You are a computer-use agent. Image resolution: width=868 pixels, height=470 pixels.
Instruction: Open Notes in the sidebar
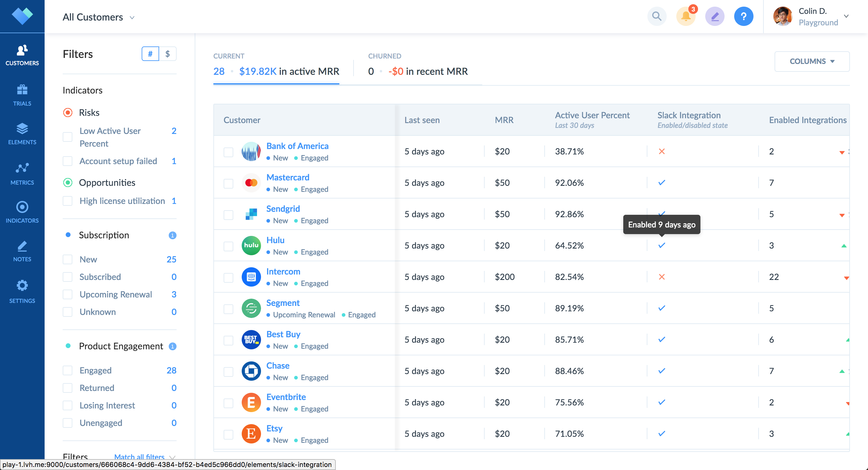[x=22, y=251]
